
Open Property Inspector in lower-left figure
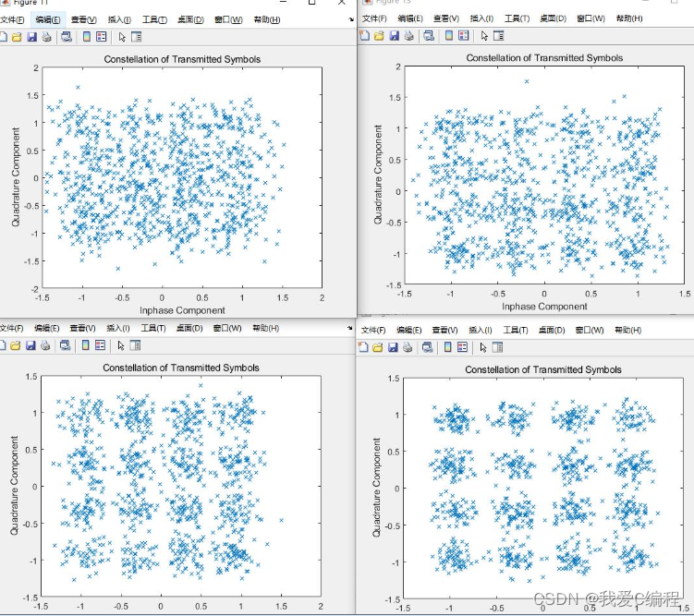click(136, 345)
